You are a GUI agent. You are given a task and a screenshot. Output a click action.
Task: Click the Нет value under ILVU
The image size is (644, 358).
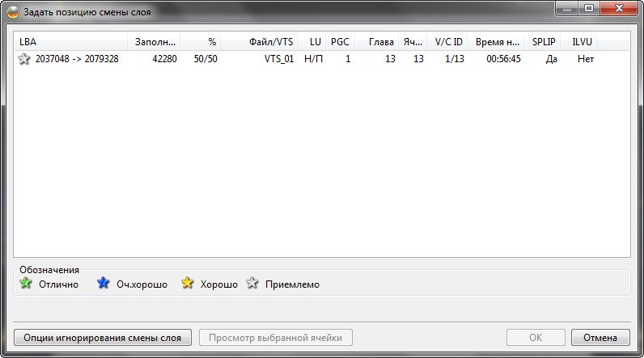click(586, 59)
